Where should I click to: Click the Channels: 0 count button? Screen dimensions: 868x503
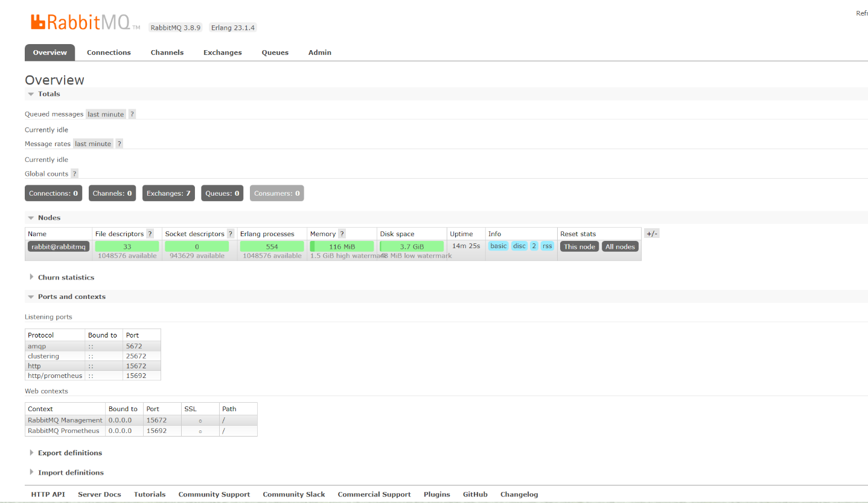[x=112, y=193]
